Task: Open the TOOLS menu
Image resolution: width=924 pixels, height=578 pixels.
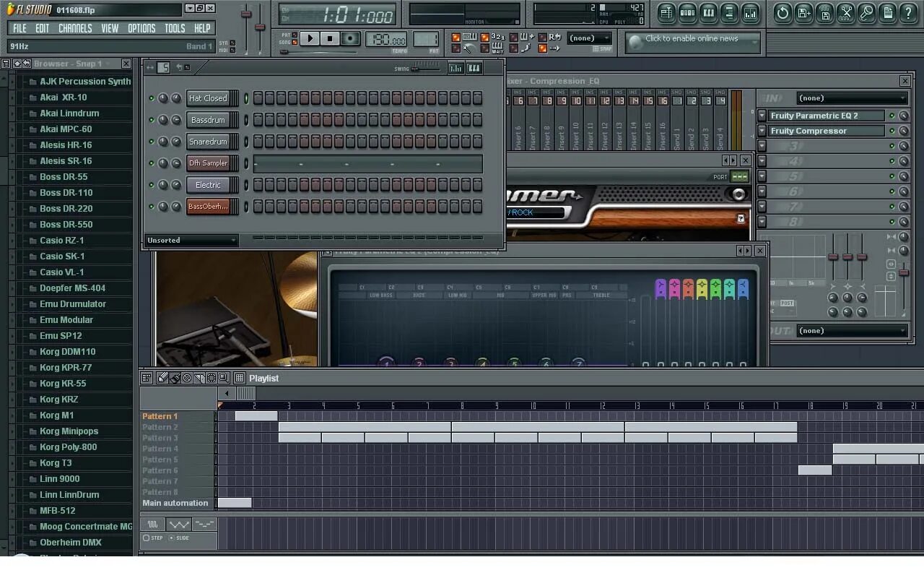Action: tap(175, 28)
